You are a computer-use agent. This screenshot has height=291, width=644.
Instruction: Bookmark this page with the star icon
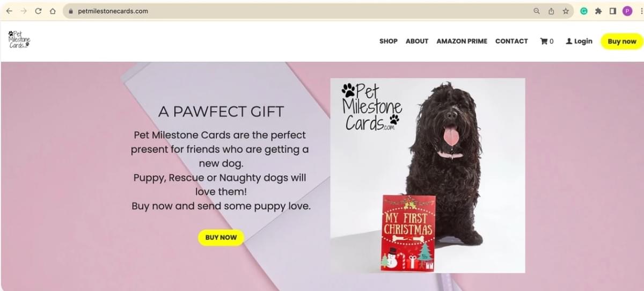tap(566, 11)
